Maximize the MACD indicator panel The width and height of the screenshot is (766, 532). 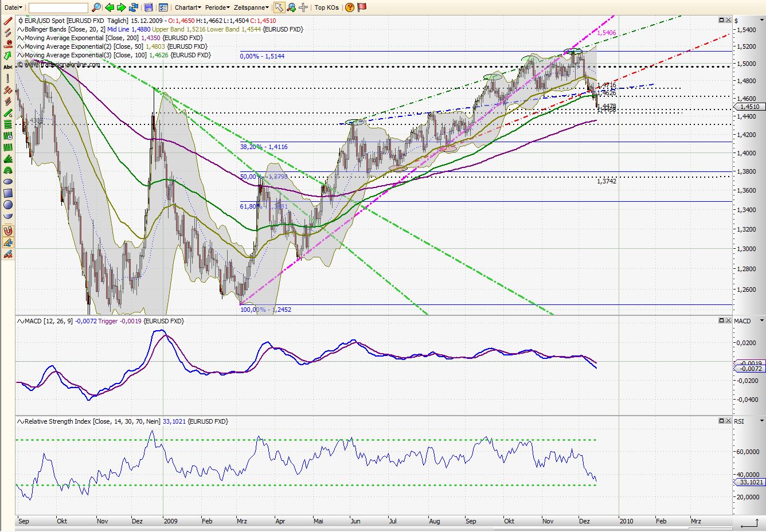pos(721,321)
